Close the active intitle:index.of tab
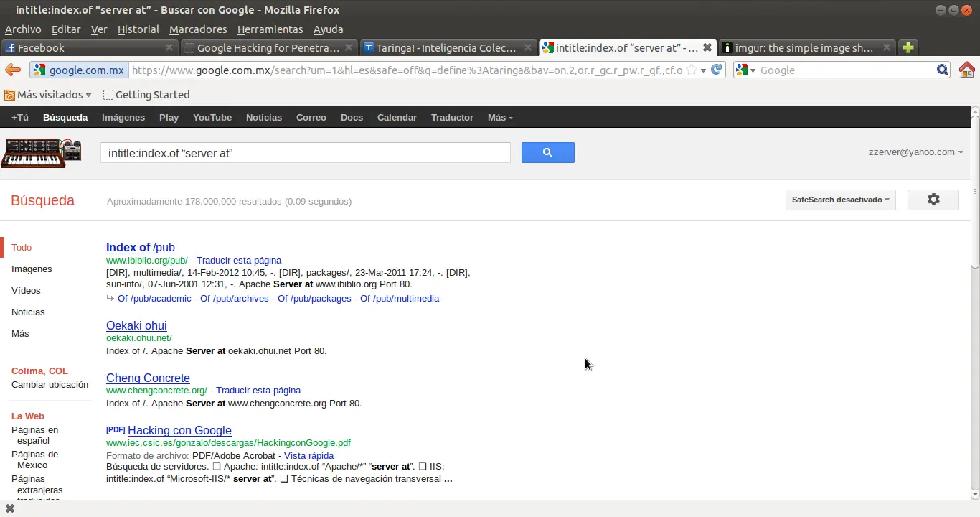 click(707, 47)
